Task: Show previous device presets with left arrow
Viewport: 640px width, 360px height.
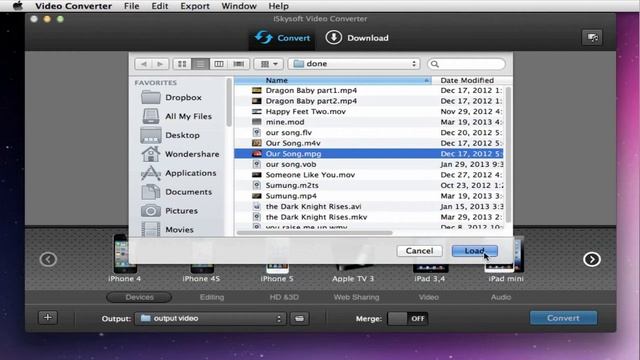Action: pyautogui.click(x=48, y=259)
